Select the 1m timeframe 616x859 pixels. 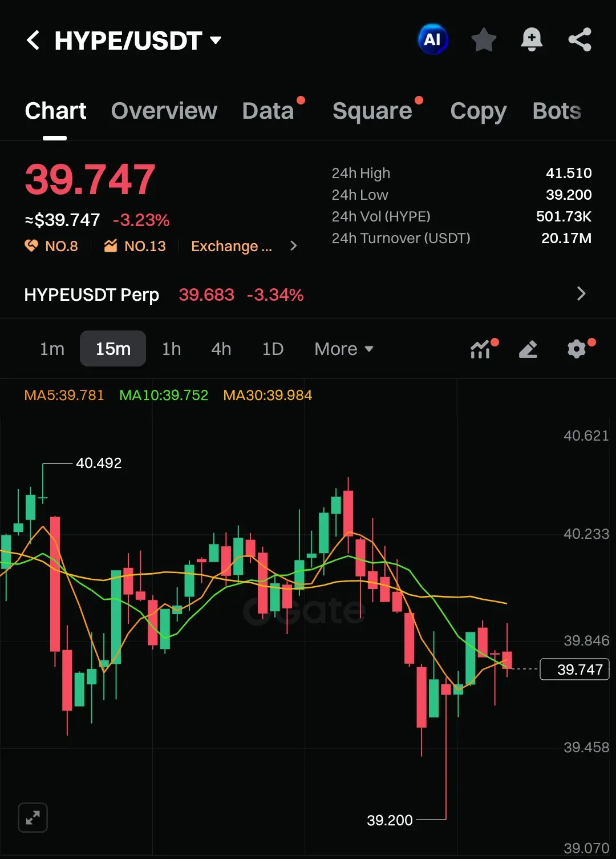point(52,349)
